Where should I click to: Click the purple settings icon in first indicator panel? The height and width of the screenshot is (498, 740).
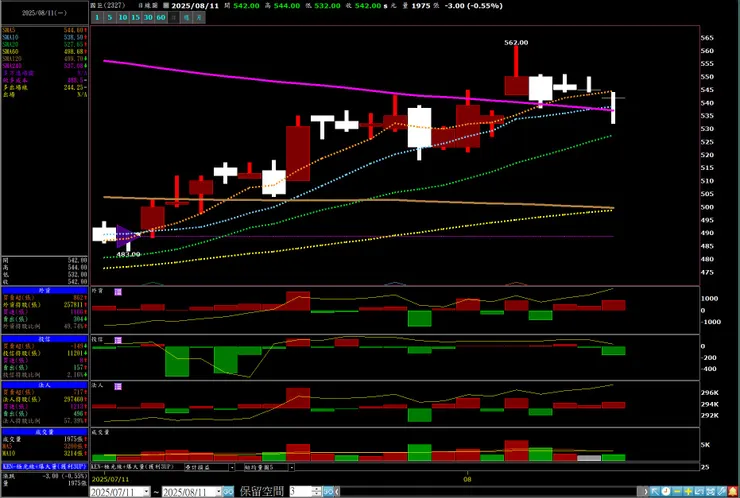[x=118, y=292]
